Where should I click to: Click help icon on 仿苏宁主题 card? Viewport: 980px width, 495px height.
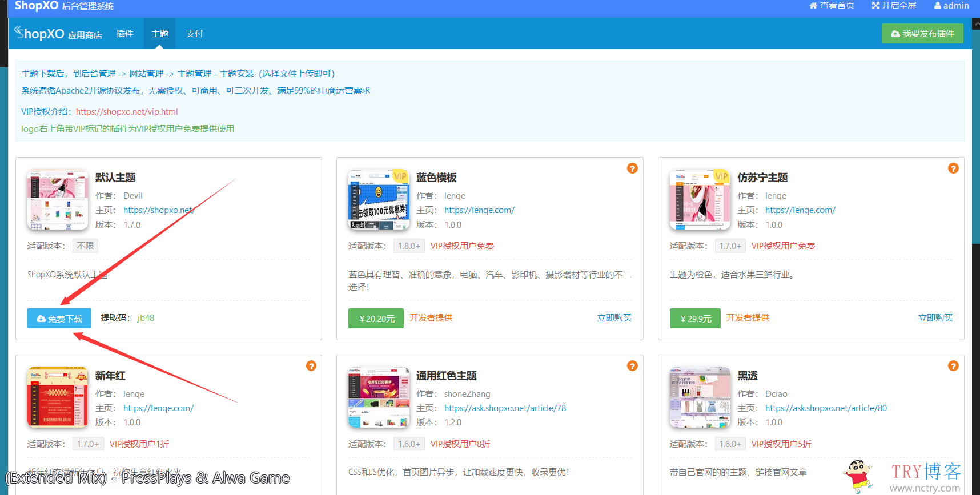coord(953,168)
